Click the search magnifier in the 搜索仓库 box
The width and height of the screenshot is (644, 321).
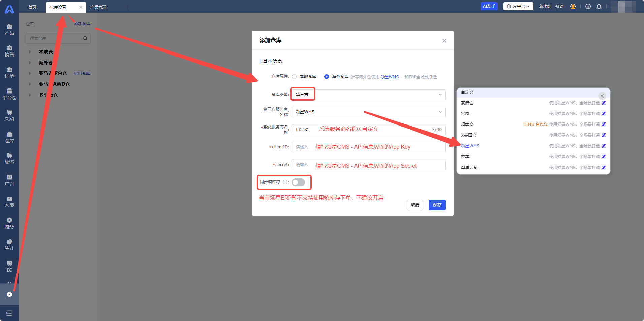click(85, 38)
